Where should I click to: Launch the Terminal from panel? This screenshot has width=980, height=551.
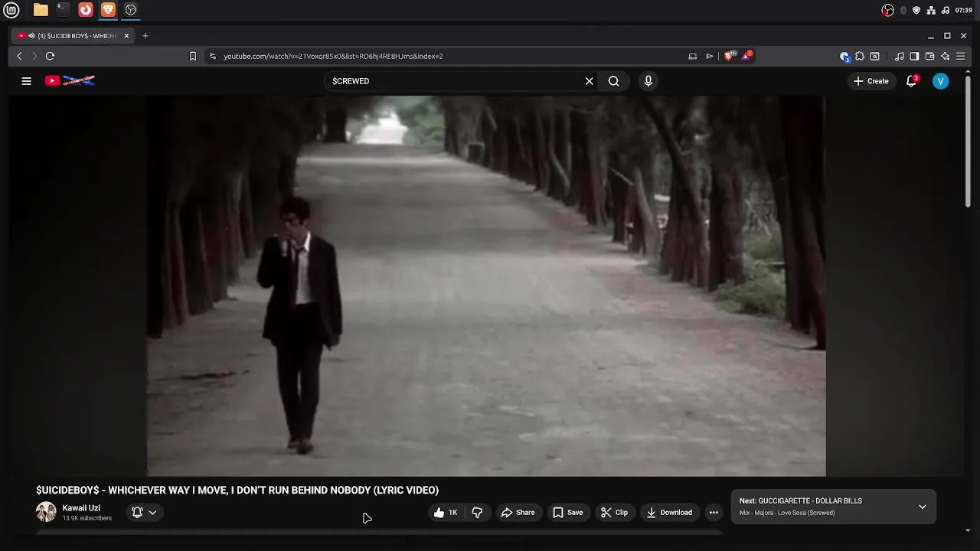(63, 10)
